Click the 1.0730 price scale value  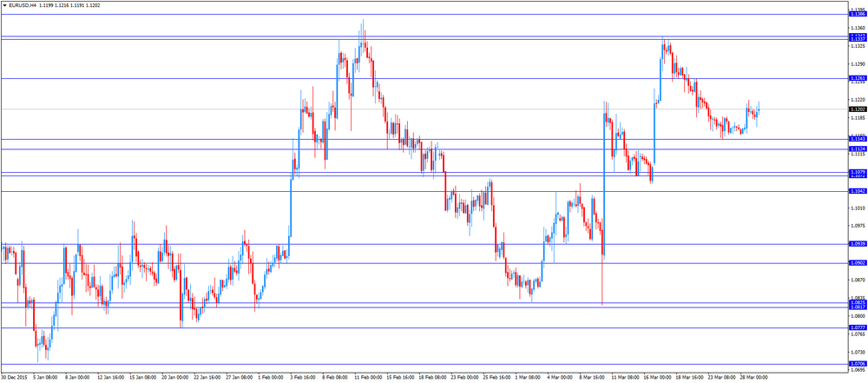859,352
